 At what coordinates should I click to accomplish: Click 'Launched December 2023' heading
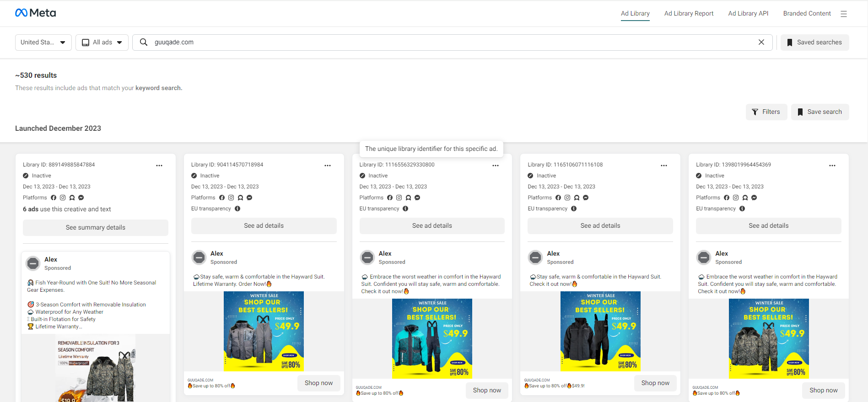[58, 128]
